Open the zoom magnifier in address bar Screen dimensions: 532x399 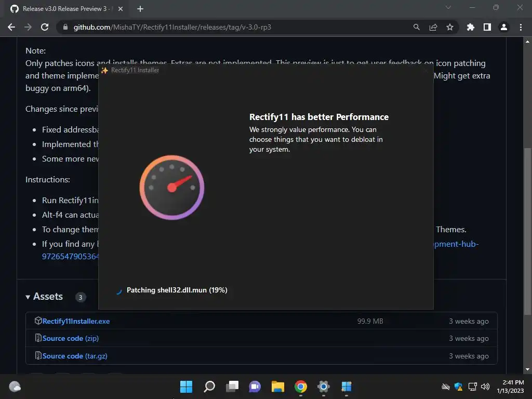(x=416, y=27)
